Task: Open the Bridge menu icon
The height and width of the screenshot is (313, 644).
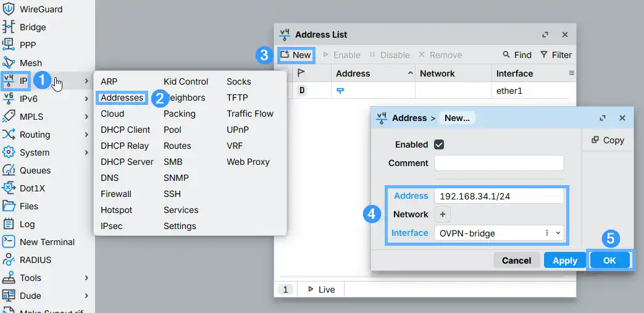Action: [x=9, y=27]
